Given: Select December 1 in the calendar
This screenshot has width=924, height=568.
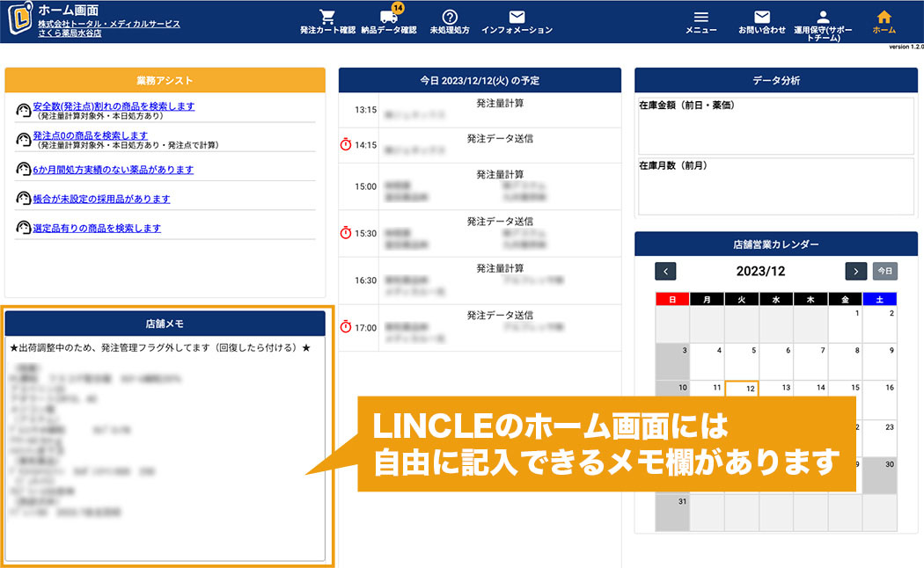Looking at the screenshot, I should click(845, 324).
